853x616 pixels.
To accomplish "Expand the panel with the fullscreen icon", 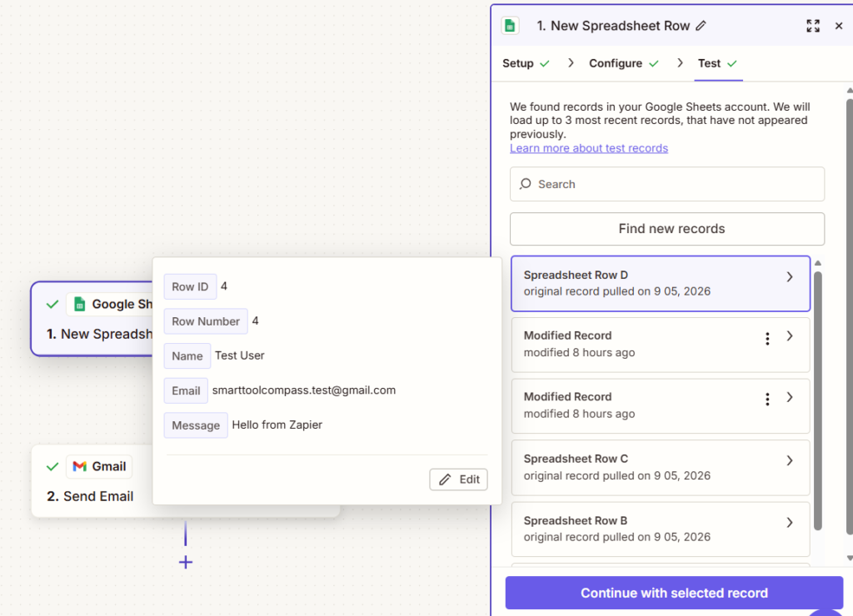I will (813, 26).
